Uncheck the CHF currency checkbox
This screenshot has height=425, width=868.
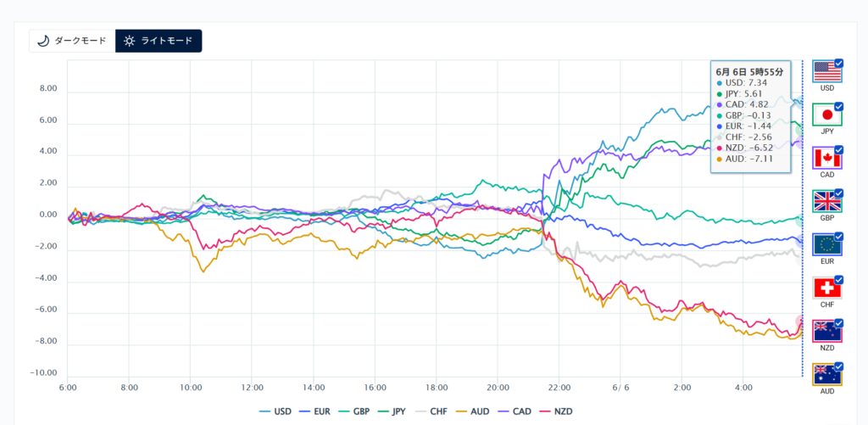point(838,279)
